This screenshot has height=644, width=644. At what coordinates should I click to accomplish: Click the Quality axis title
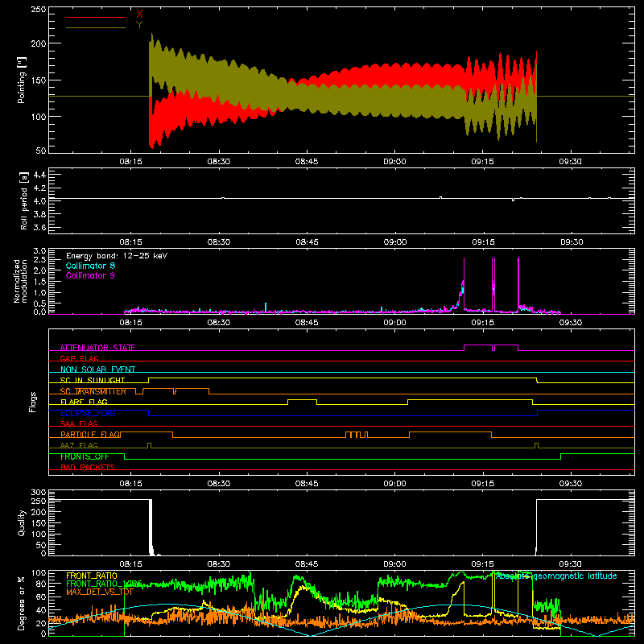(x=22, y=522)
